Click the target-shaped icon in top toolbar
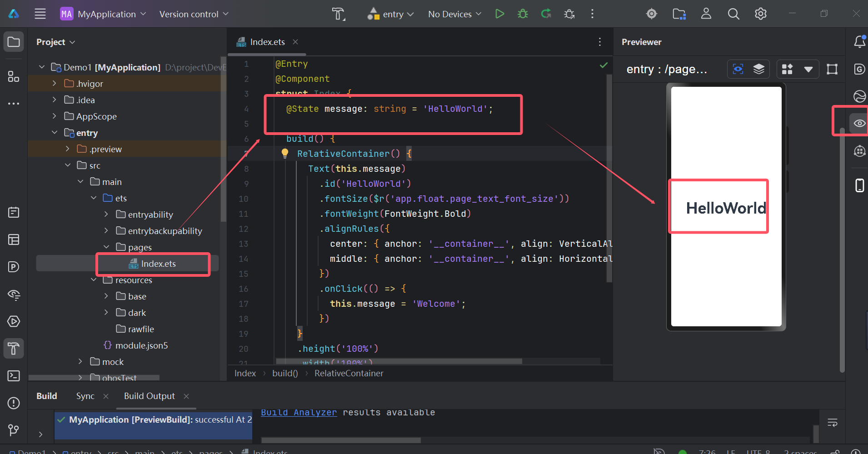 (652, 14)
